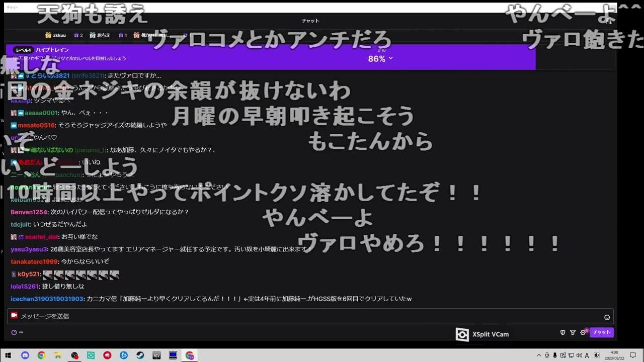Open おちえ leaderboard entry
644x362 pixels.
click(x=100, y=35)
